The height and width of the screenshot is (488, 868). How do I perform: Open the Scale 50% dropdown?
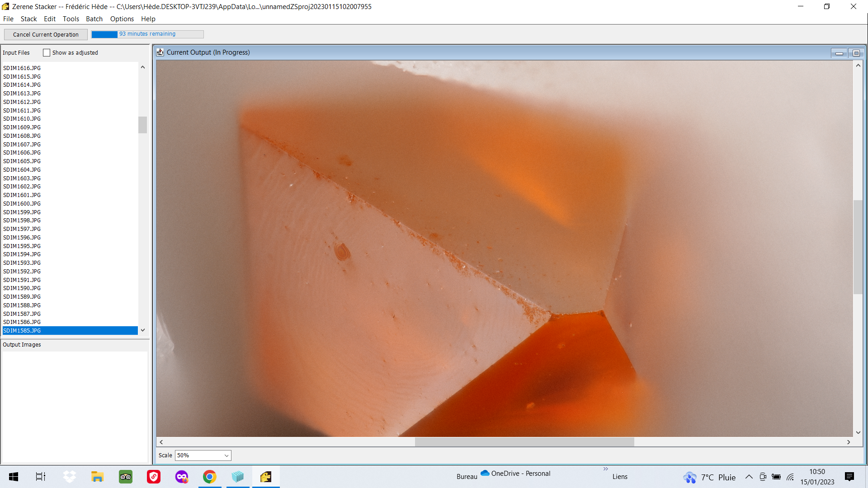203,455
